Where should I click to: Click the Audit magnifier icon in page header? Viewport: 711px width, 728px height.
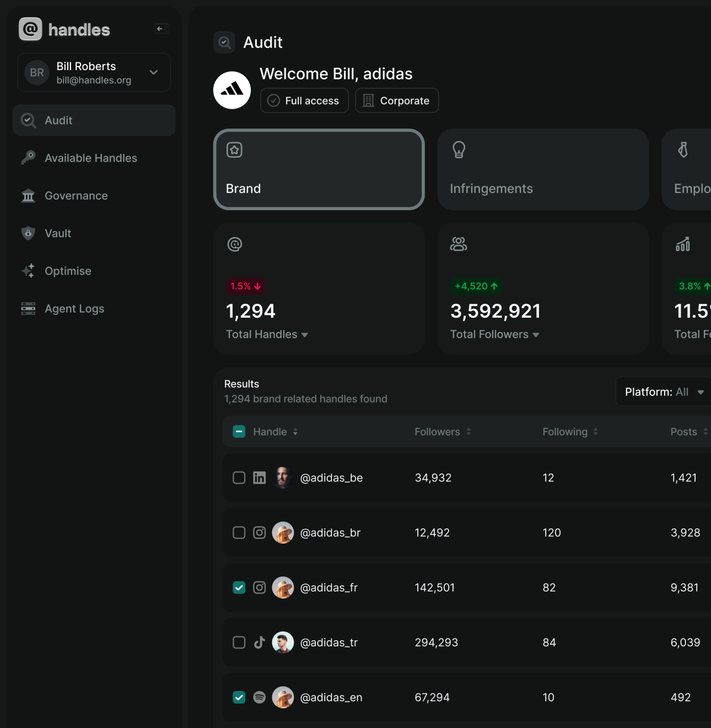click(224, 42)
